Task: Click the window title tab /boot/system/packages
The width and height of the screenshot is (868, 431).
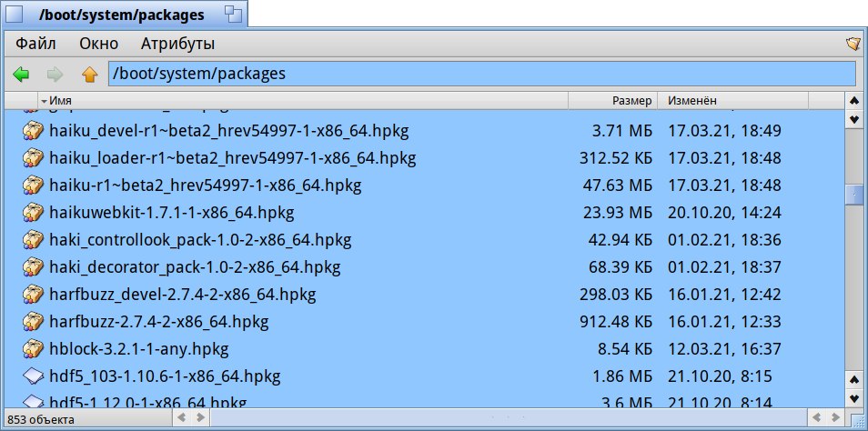Action: coord(122,15)
